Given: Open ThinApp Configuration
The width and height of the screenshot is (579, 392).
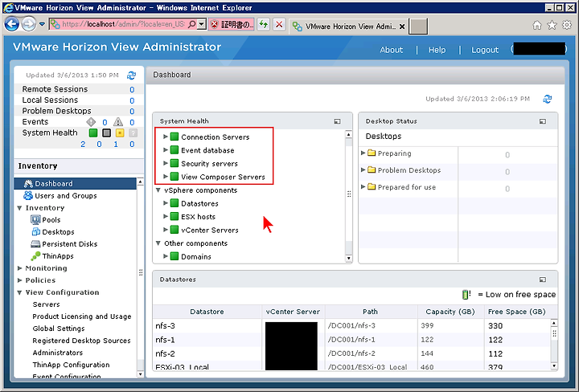Looking at the screenshot, I should tap(71, 365).
